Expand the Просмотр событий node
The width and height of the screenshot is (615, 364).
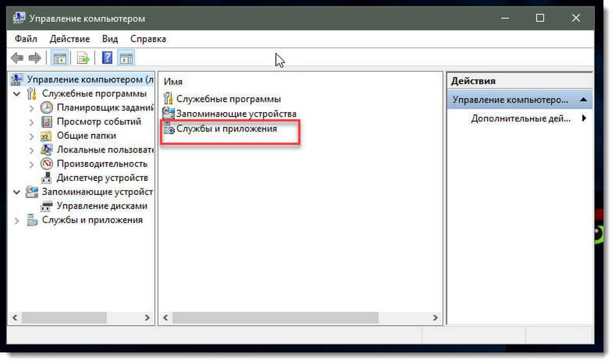[32, 122]
